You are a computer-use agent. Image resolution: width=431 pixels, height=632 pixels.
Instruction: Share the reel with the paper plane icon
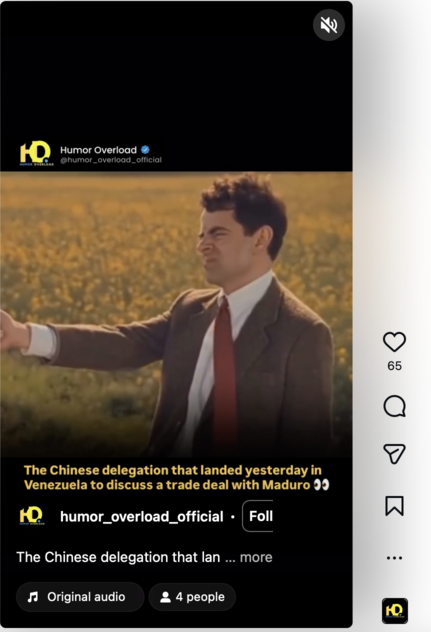pos(394,454)
